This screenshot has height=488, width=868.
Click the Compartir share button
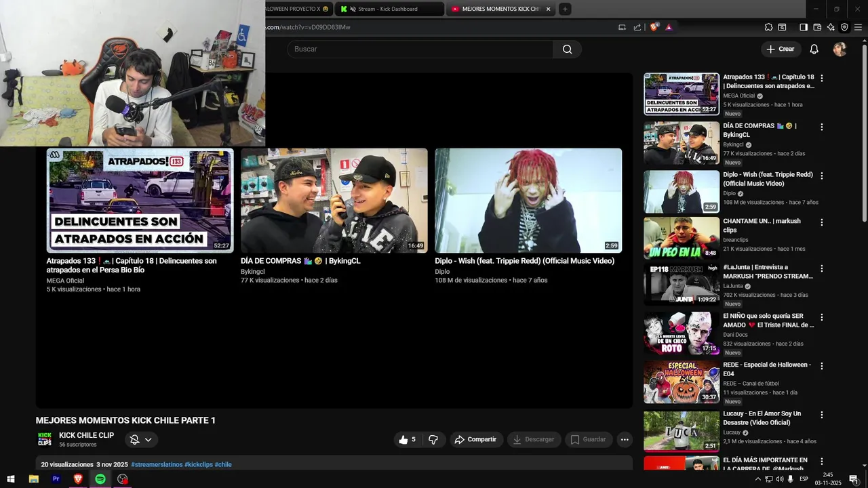(x=475, y=439)
